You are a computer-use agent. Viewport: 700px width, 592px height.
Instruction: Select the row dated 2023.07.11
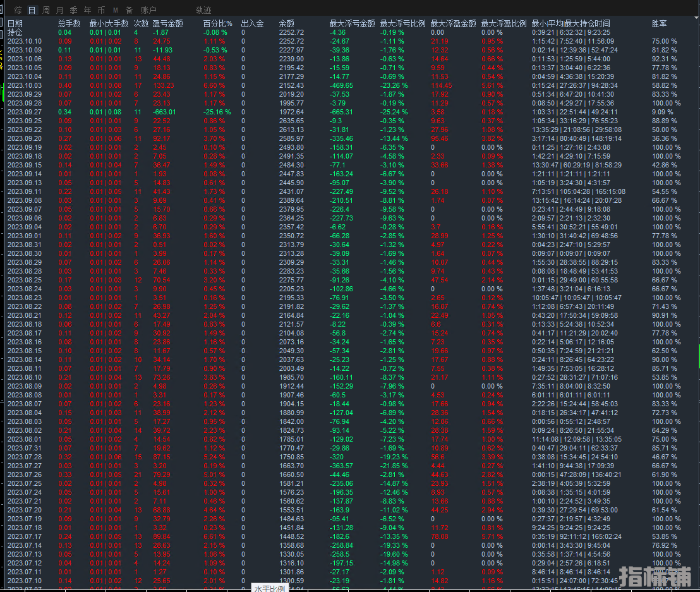[x=351, y=572]
